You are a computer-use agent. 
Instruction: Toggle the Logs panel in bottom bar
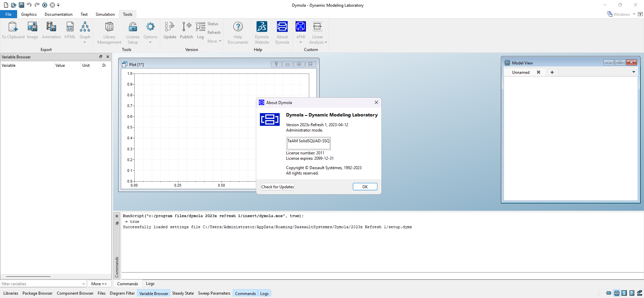(x=264, y=293)
